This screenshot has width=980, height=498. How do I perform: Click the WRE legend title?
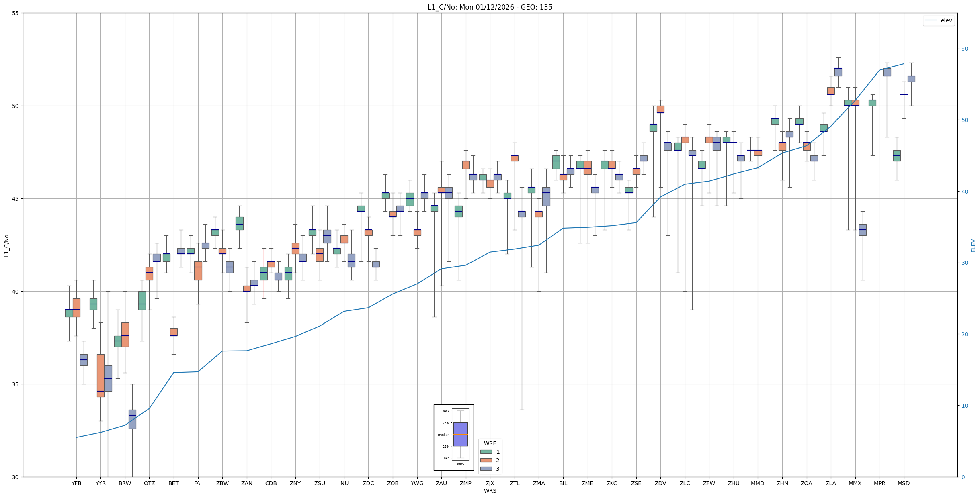tap(490, 443)
